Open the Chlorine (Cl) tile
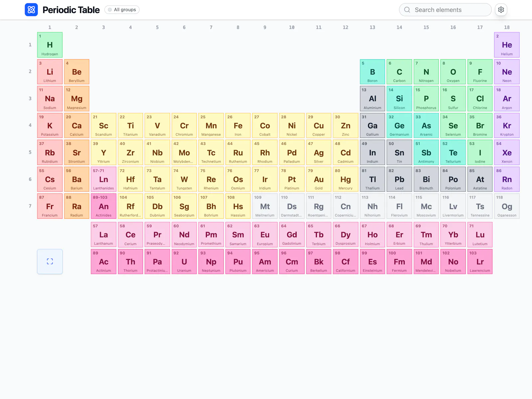532x399 pixels. 480,98
